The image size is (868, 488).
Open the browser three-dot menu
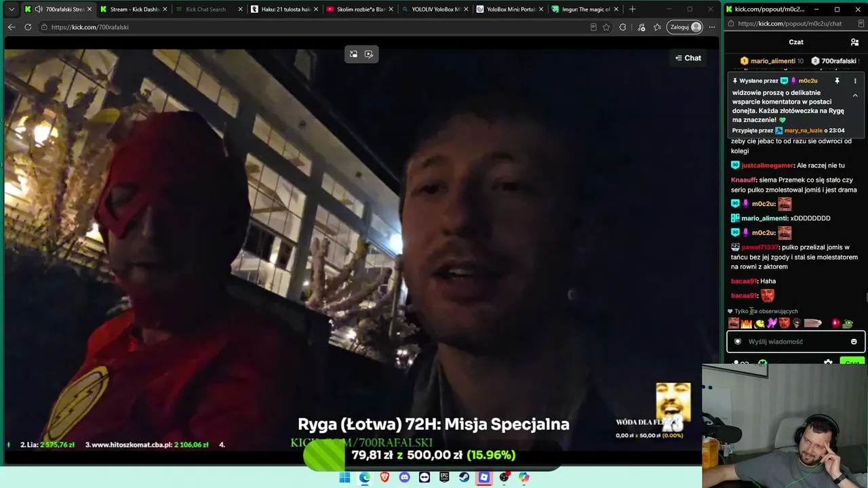[711, 27]
